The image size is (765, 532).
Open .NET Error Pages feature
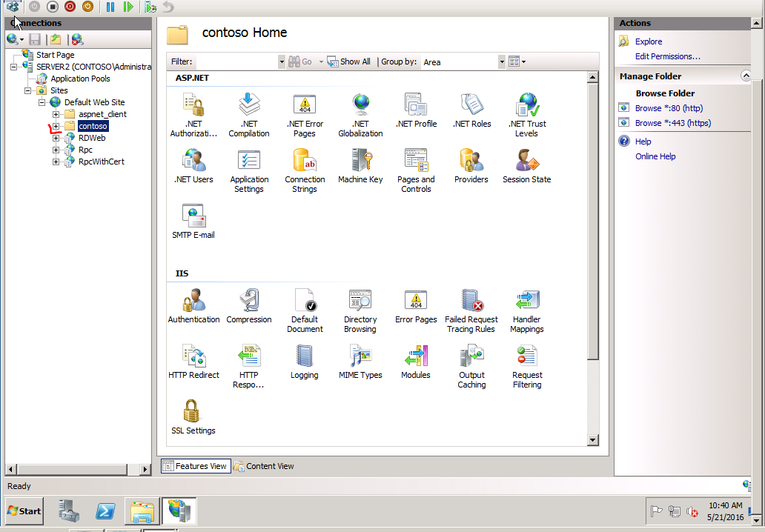pyautogui.click(x=305, y=115)
